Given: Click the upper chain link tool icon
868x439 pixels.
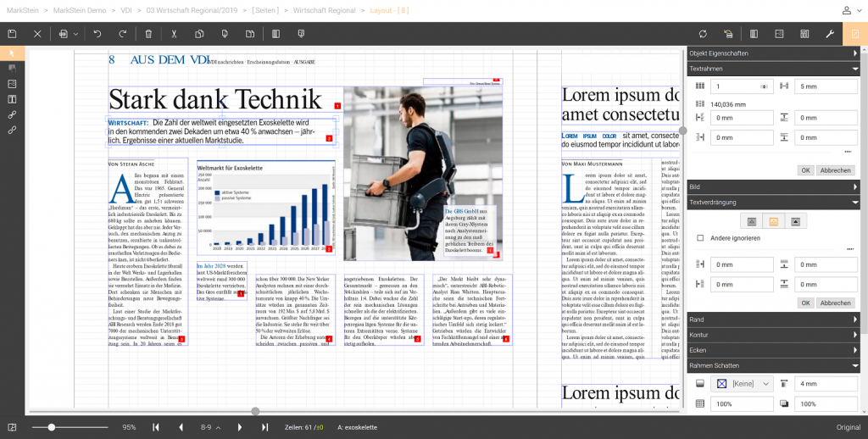Looking at the screenshot, I should [x=12, y=115].
